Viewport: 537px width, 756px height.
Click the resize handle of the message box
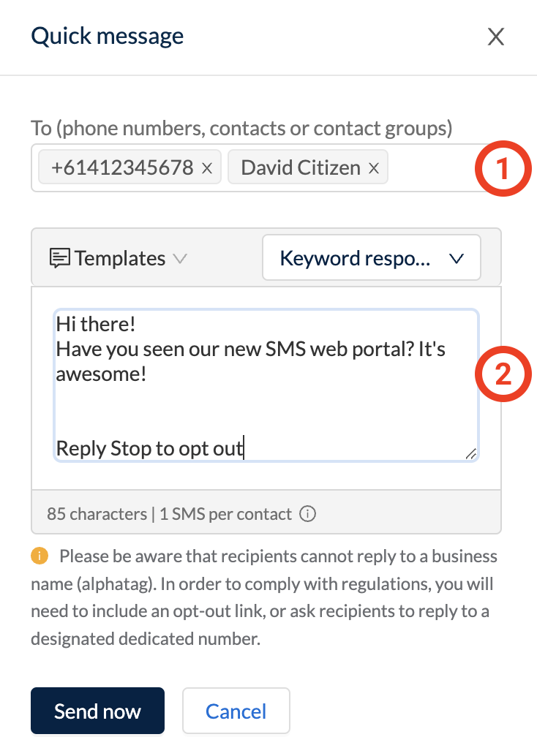tap(473, 453)
